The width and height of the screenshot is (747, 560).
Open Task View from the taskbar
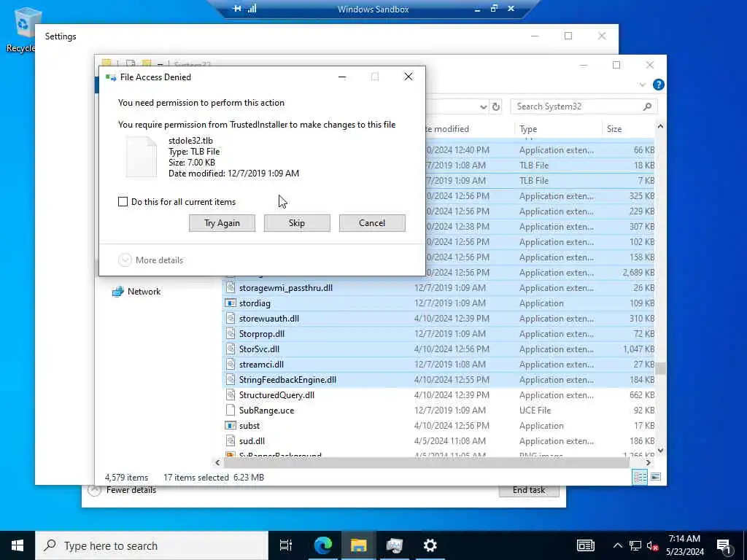coord(286,545)
